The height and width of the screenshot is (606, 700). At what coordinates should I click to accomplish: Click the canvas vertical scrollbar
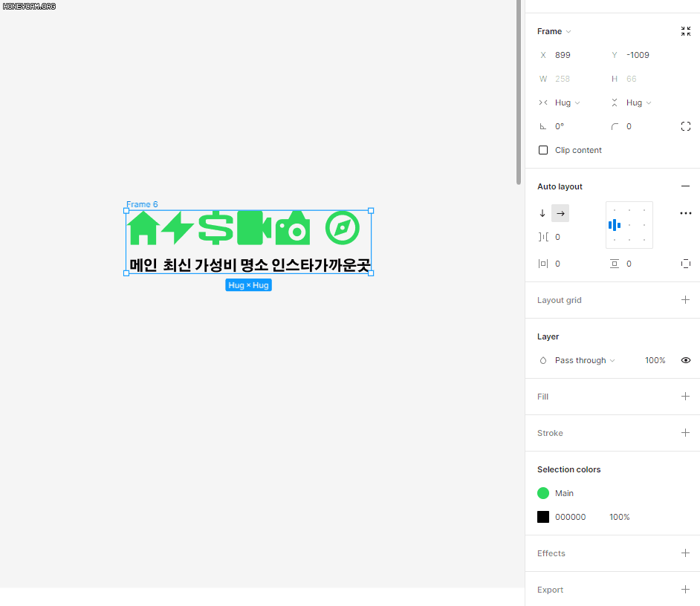tap(518, 92)
